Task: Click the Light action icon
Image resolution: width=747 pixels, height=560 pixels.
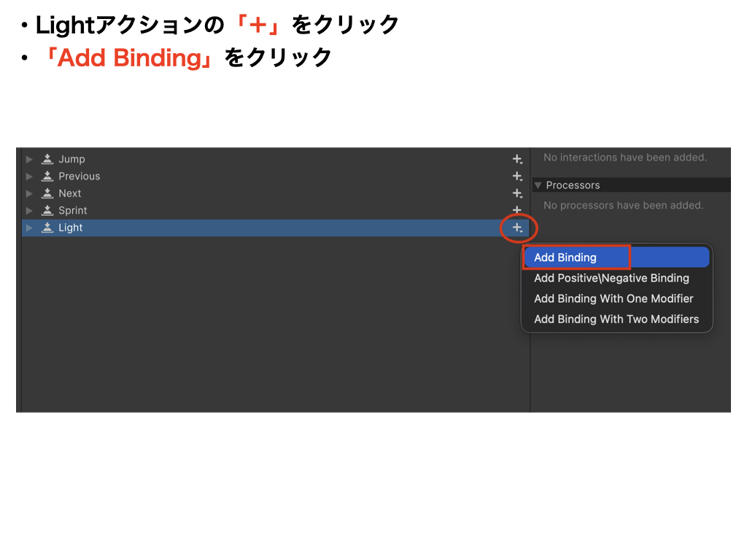Action: [47, 227]
